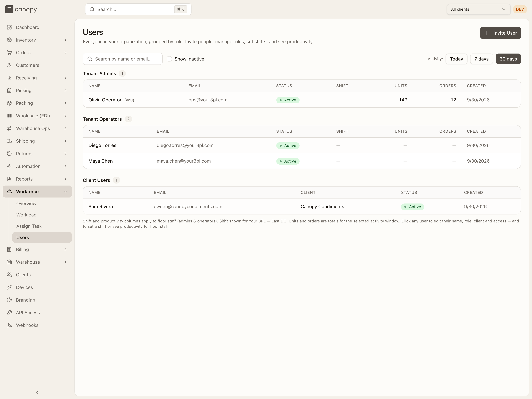Click the Clients people icon
Viewport: 532px width, 399px height.
(x=9, y=275)
